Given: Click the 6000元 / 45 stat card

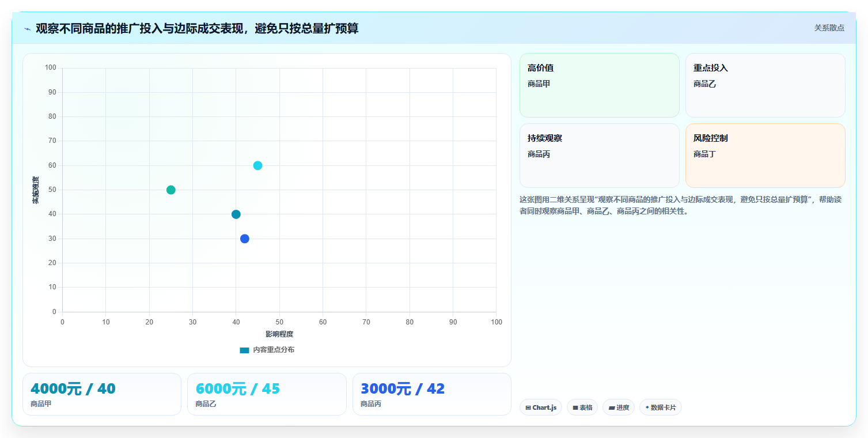Looking at the screenshot, I should click(x=267, y=394).
